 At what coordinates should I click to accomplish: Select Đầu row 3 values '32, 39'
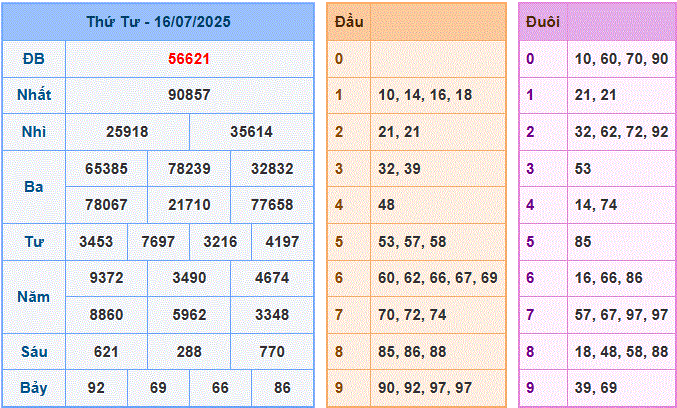(399, 168)
